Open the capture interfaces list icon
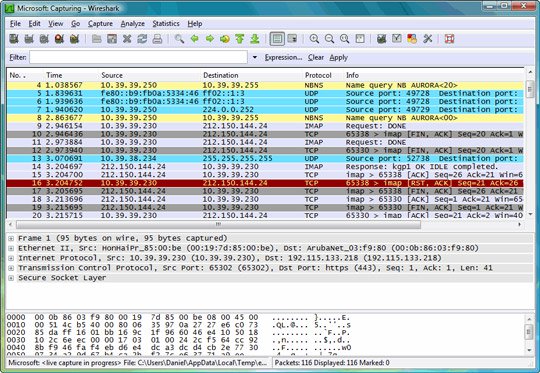The width and height of the screenshot is (540, 373). [x=14, y=39]
